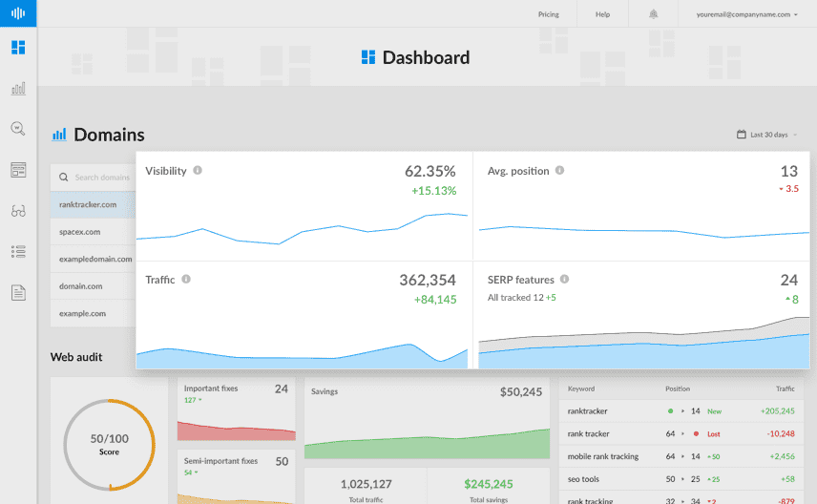Screen dimensions: 817x504
Task: Click the Rank Tracker logo icon
Action: [x=18, y=13]
